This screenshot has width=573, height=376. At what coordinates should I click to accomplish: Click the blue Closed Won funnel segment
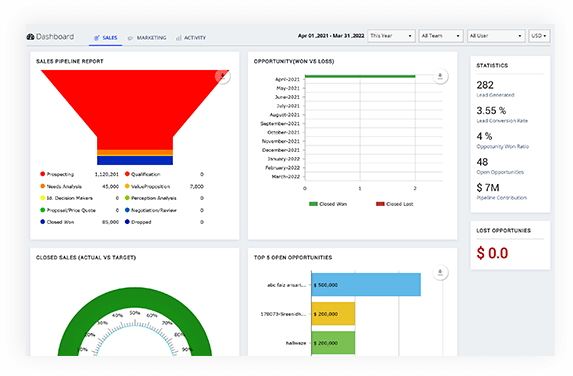[135, 160]
